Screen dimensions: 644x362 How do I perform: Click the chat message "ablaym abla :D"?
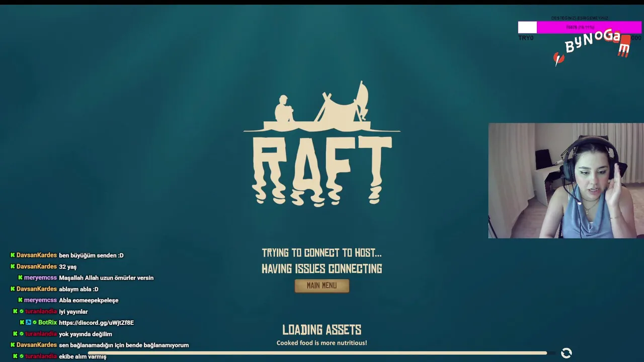point(78,289)
